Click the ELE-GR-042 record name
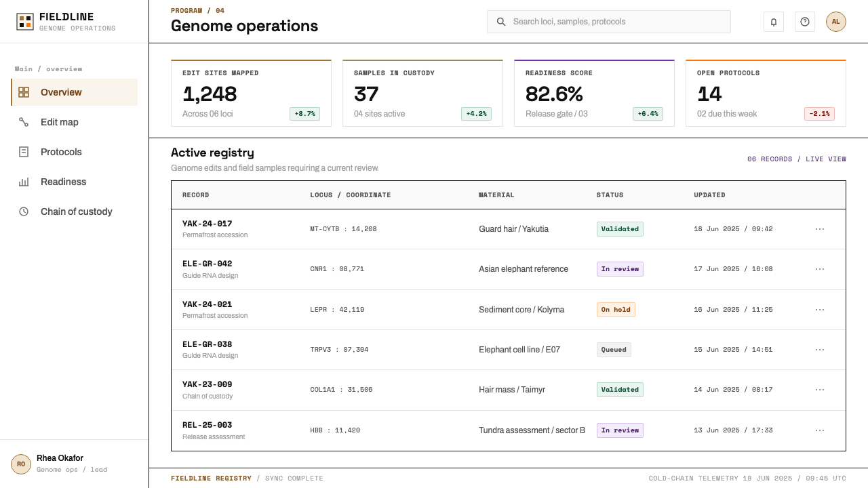Viewport: 868px width, 488px height. pos(208,264)
